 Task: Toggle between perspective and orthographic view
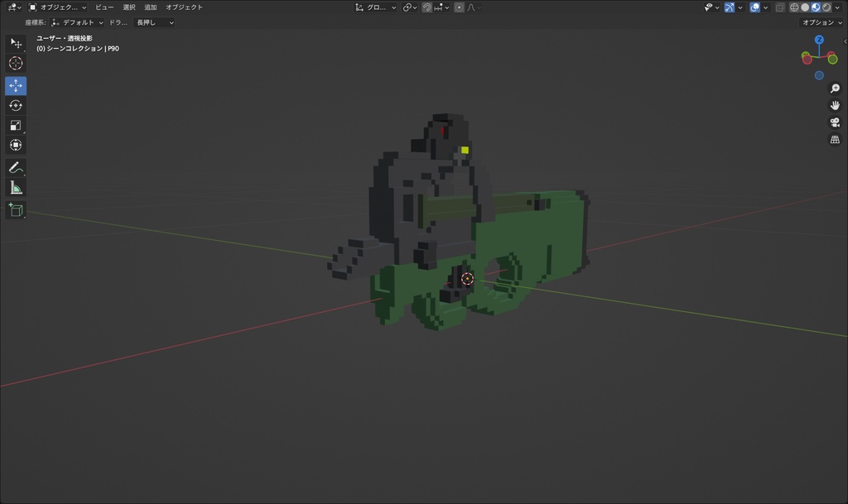tap(835, 138)
